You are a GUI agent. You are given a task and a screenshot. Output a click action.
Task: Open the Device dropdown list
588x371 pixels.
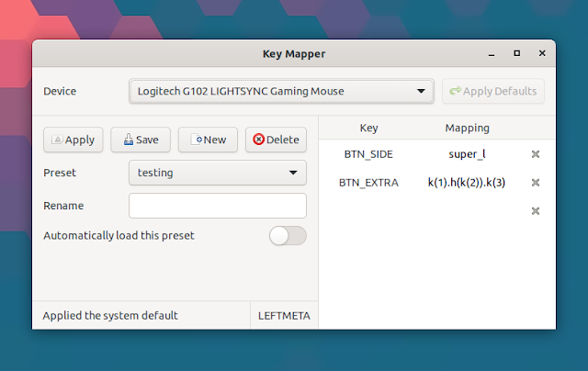281,91
